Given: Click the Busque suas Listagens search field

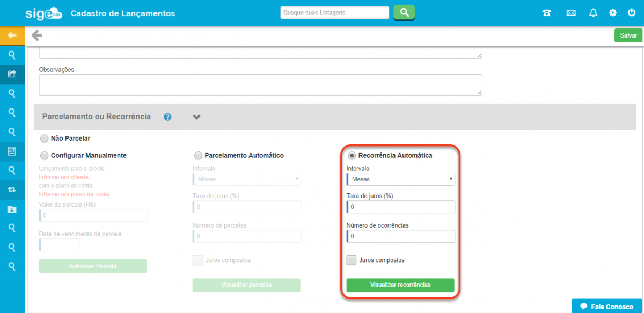Looking at the screenshot, I should [335, 12].
